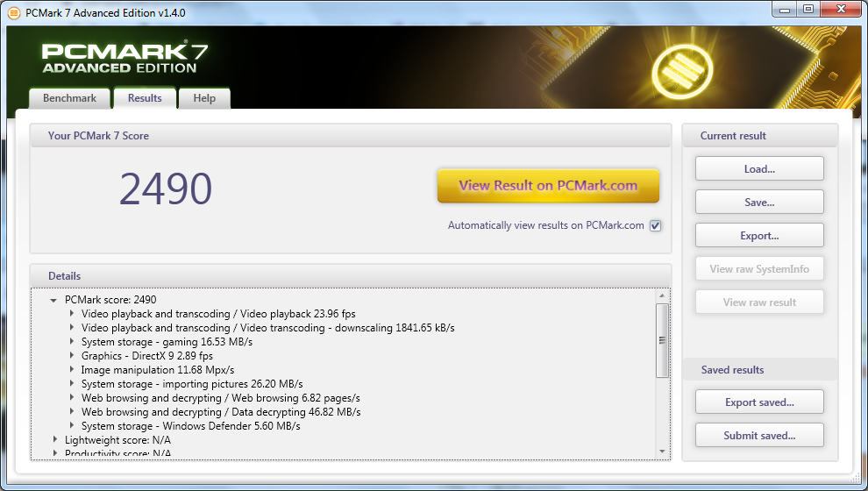Uncheck Automatically view results on PCMark.com
Screen dimensions: 868x491
coord(656,226)
